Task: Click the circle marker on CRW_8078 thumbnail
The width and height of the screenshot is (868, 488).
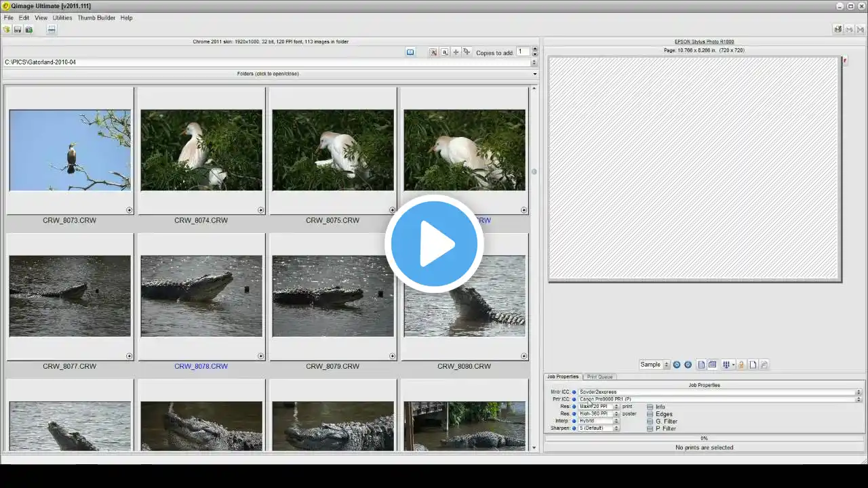Action: pos(260,356)
